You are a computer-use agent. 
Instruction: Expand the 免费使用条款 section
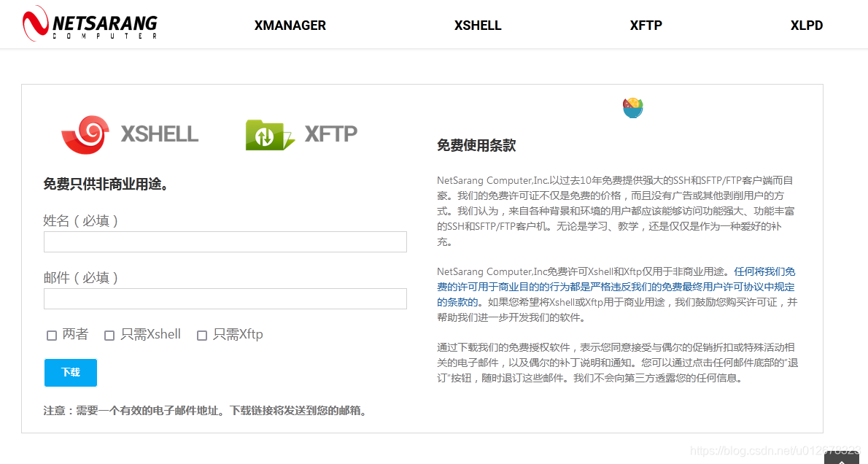(476, 145)
